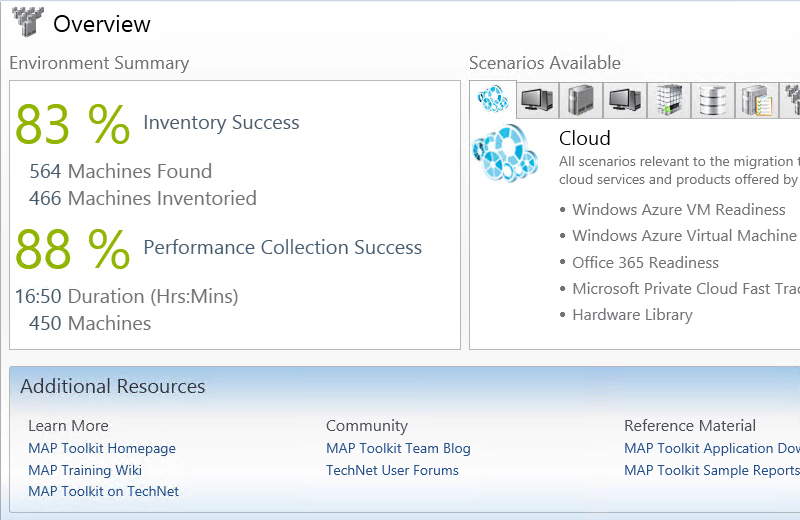Click the Overview header icon
Screen dimensions: 800x520
(x=27, y=22)
